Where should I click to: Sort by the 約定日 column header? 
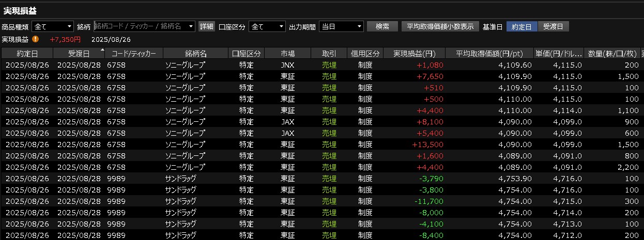click(x=27, y=53)
